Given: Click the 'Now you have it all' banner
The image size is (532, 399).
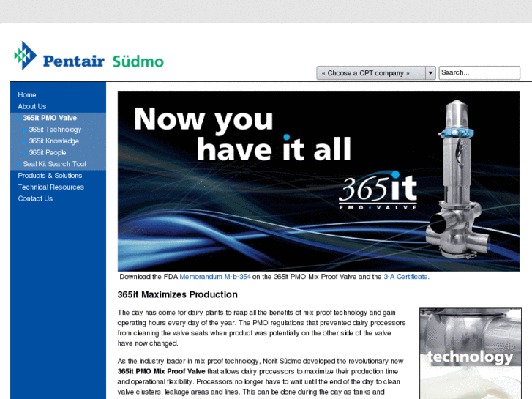Looking at the screenshot, I should [318, 181].
